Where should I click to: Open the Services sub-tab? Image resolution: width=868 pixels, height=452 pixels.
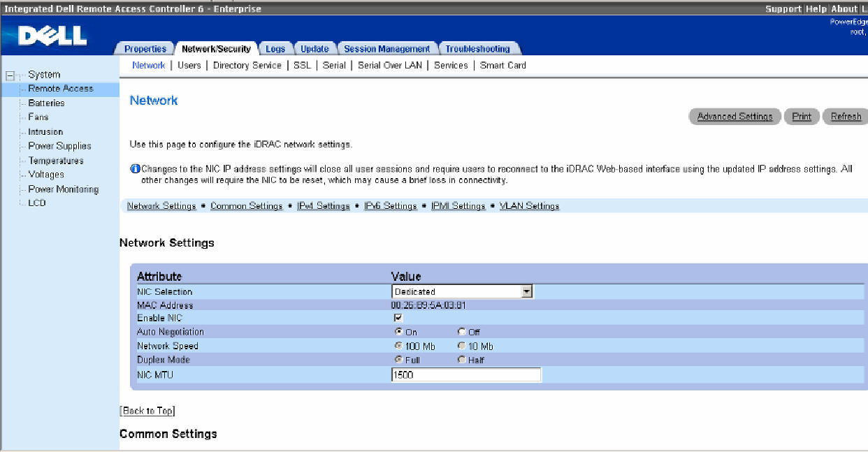[x=451, y=65]
